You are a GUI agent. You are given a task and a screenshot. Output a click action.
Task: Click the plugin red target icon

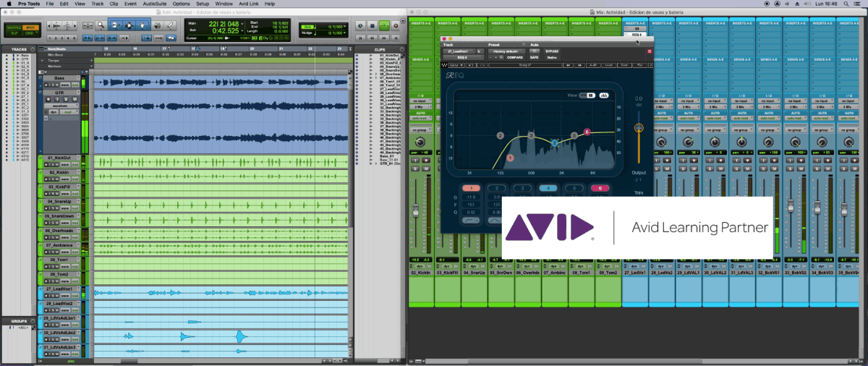coord(650,51)
